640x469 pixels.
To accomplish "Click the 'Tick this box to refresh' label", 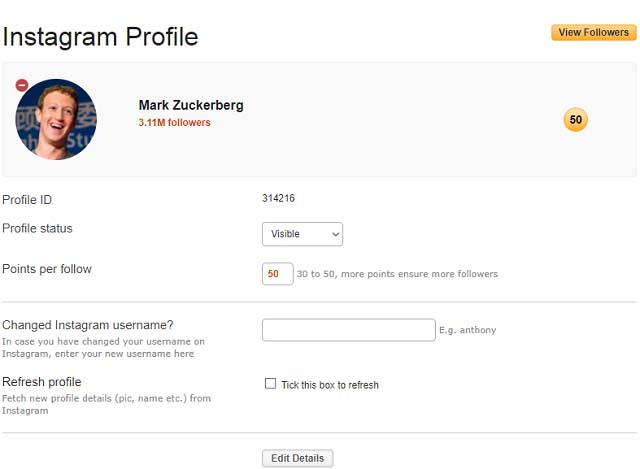I will 330,385.
